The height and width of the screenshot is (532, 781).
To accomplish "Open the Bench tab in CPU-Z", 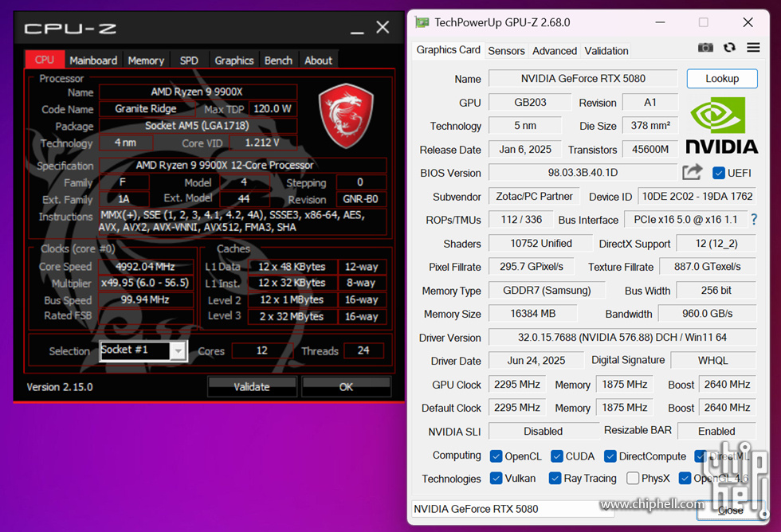I will coord(278,61).
